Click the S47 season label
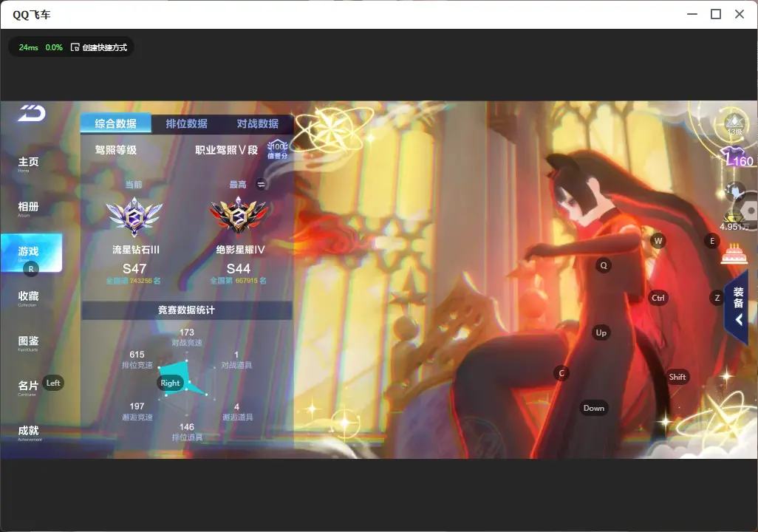This screenshot has width=758, height=532. 134,268
